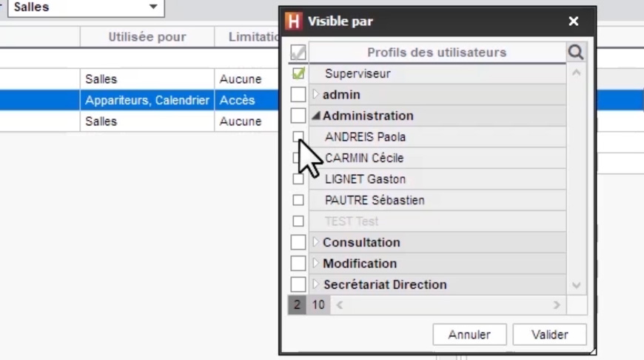The image size is (644, 360).
Task: Uncheck the Superviseur checkbox
Action: click(298, 73)
